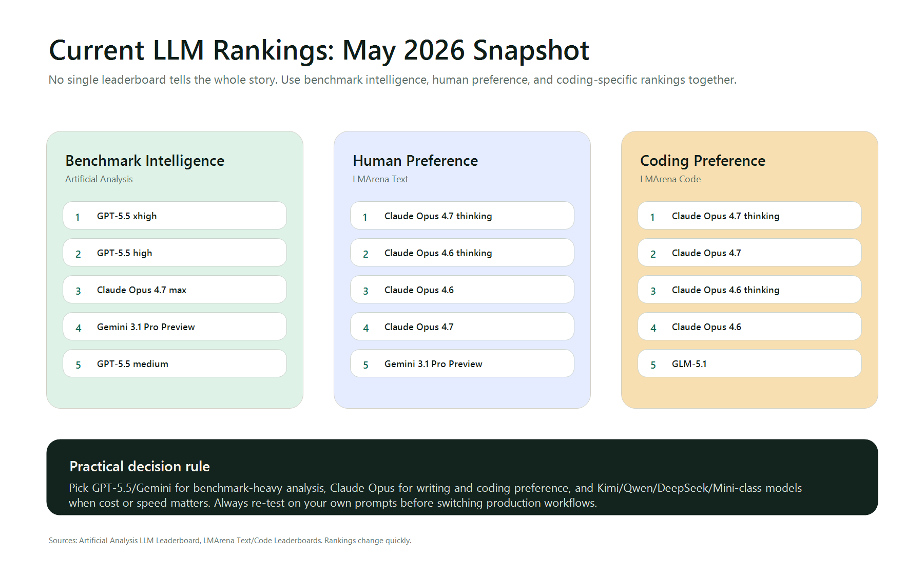Click Claude Opus 4.7 in Coding Preference list
This screenshot has height=575, width=924.
point(749,253)
